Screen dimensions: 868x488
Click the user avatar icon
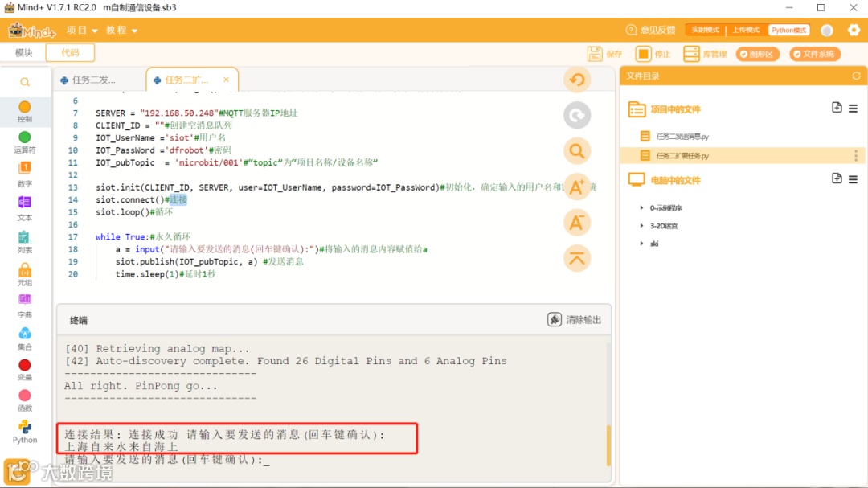coord(827,31)
